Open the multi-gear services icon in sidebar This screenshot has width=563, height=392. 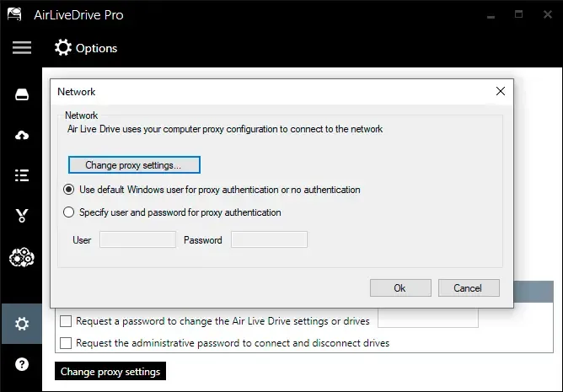(22, 257)
